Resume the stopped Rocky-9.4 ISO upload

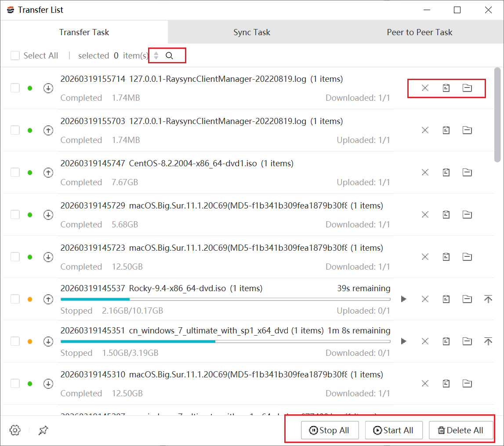click(403, 299)
